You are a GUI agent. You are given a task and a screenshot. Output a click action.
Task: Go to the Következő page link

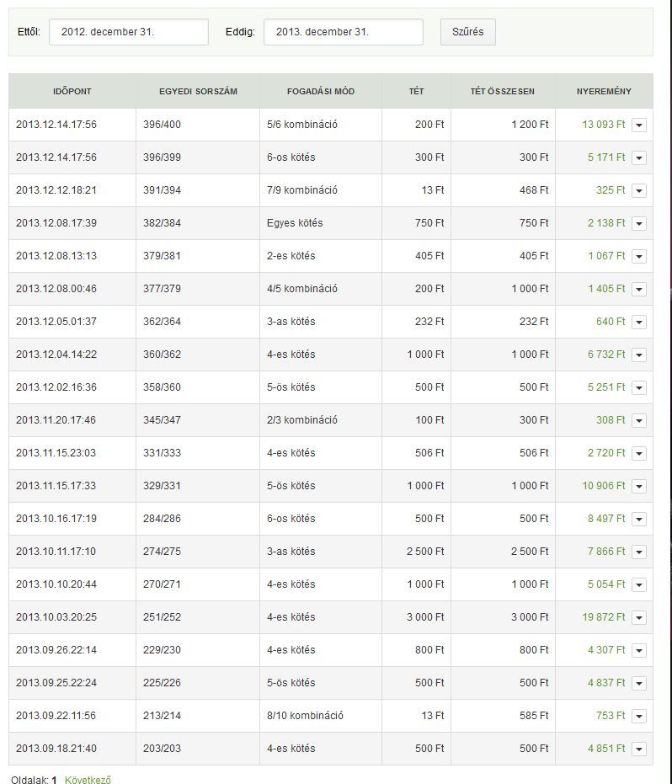(x=88, y=780)
